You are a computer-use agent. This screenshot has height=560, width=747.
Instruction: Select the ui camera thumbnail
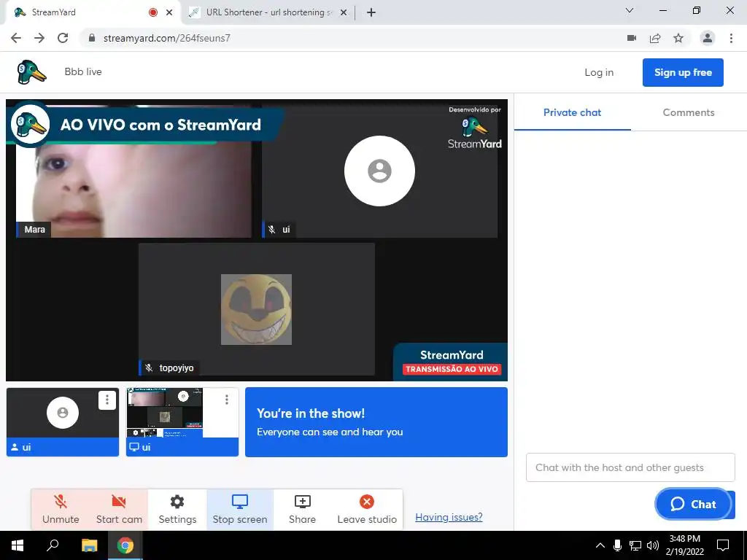coord(63,422)
